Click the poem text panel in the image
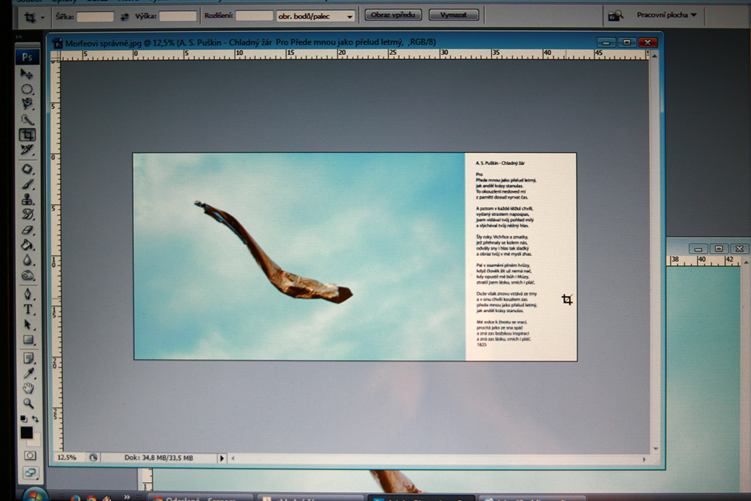Screen dimensions: 751x501 coord(521,256)
